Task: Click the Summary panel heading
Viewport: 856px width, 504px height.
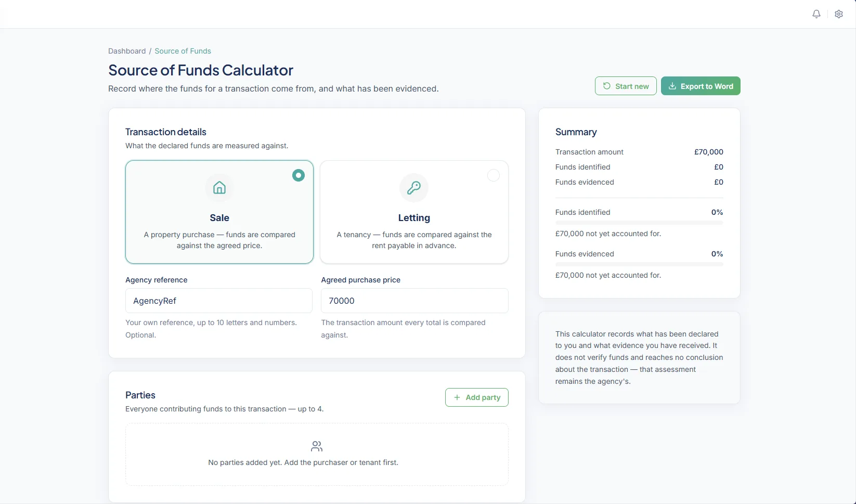Action: [576, 132]
